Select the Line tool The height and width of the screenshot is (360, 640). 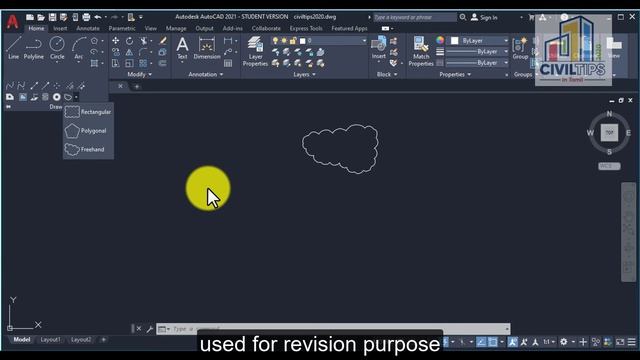pos(13,48)
